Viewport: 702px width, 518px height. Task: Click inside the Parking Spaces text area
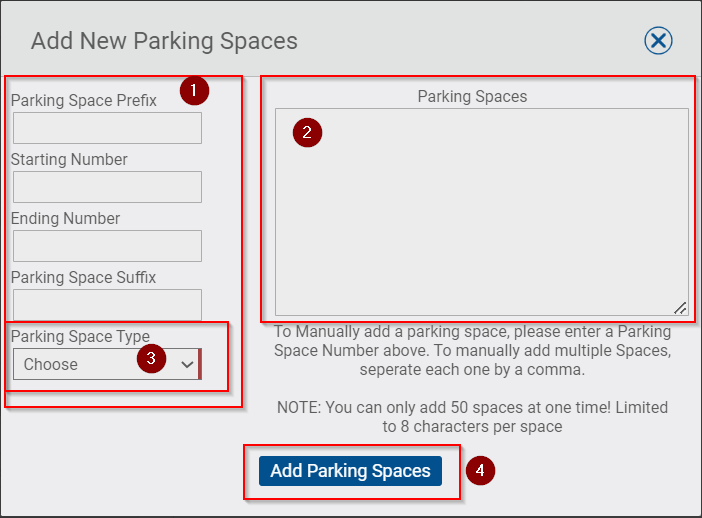[482, 212]
